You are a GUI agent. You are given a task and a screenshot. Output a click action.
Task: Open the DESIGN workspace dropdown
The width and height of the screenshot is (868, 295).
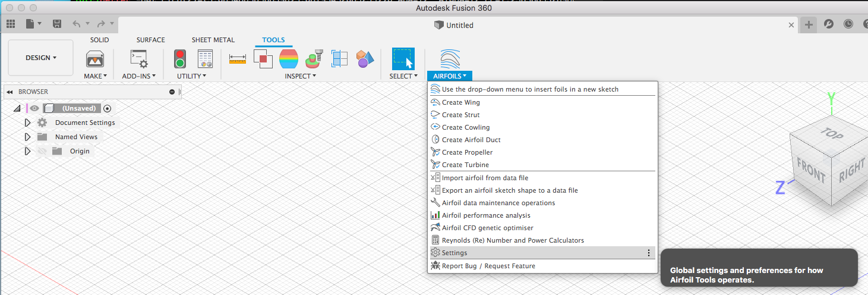(x=41, y=58)
